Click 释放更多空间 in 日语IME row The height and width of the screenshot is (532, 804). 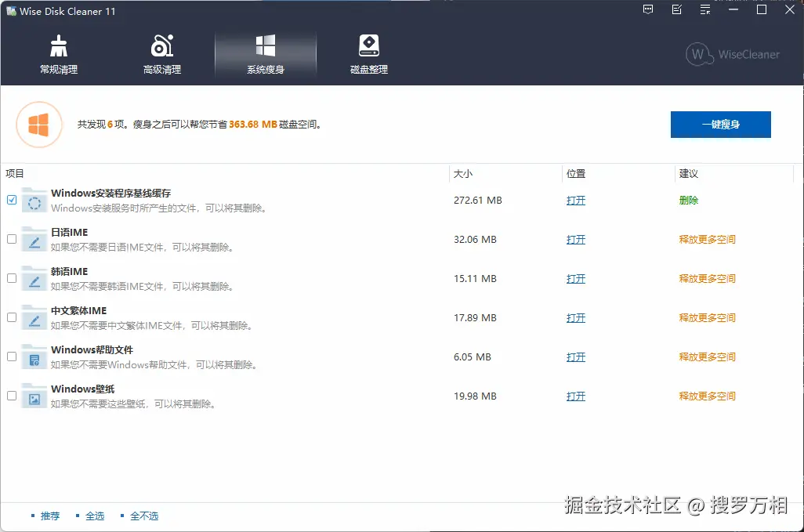pyautogui.click(x=707, y=239)
